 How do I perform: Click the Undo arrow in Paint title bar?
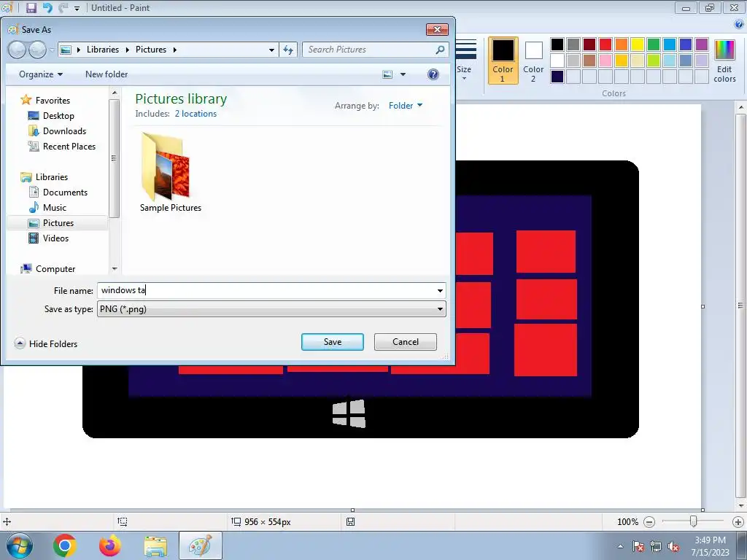47,7
